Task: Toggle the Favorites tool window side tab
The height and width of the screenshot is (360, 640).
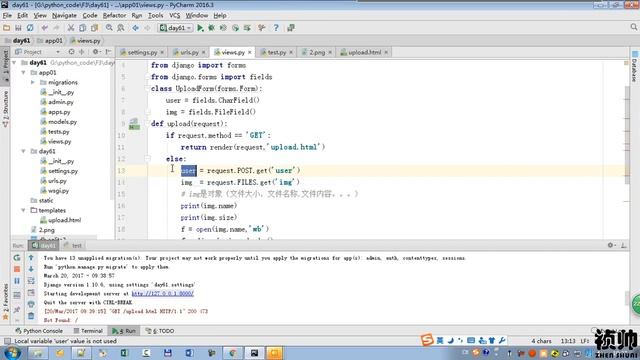Action: click(x=5, y=302)
